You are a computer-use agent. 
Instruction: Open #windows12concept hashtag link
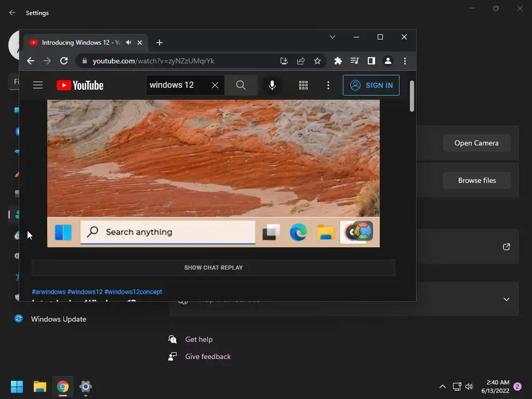(133, 292)
